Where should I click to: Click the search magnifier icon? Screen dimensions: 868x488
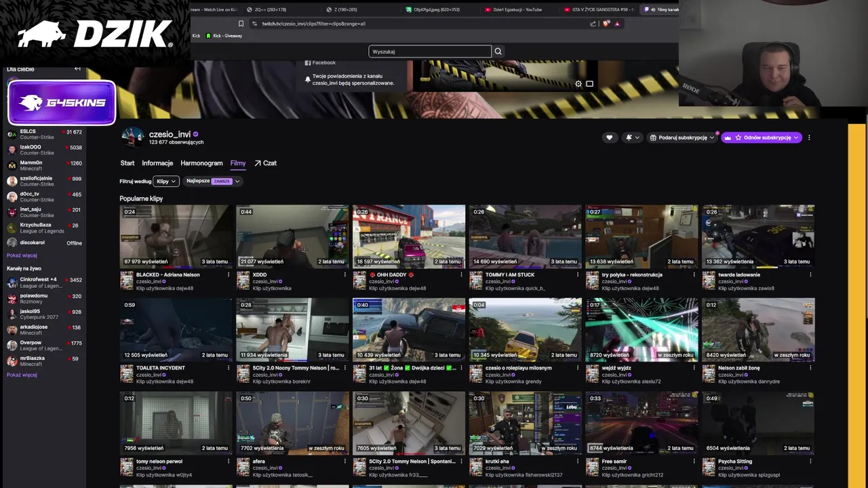[x=498, y=52]
